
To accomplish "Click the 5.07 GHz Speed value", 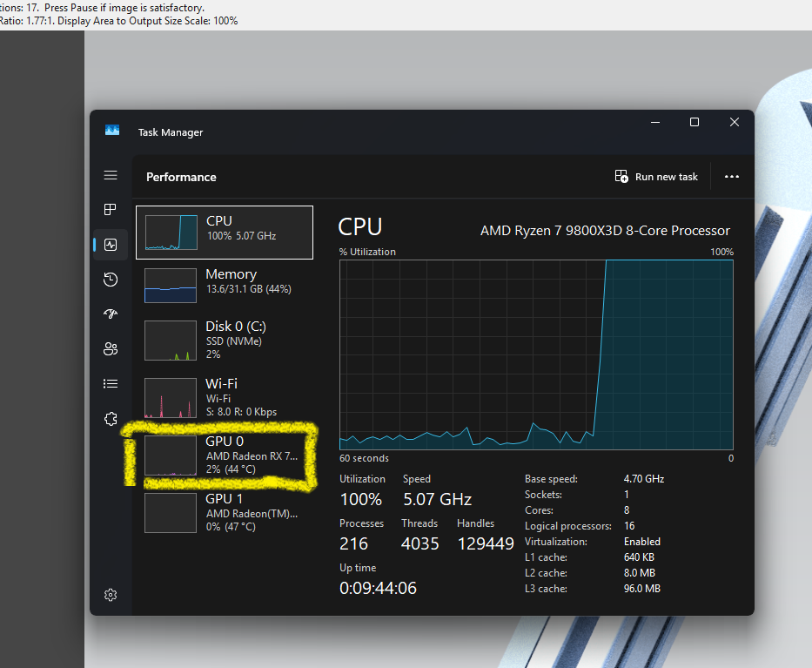I will pyautogui.click(x=438, y=499).
